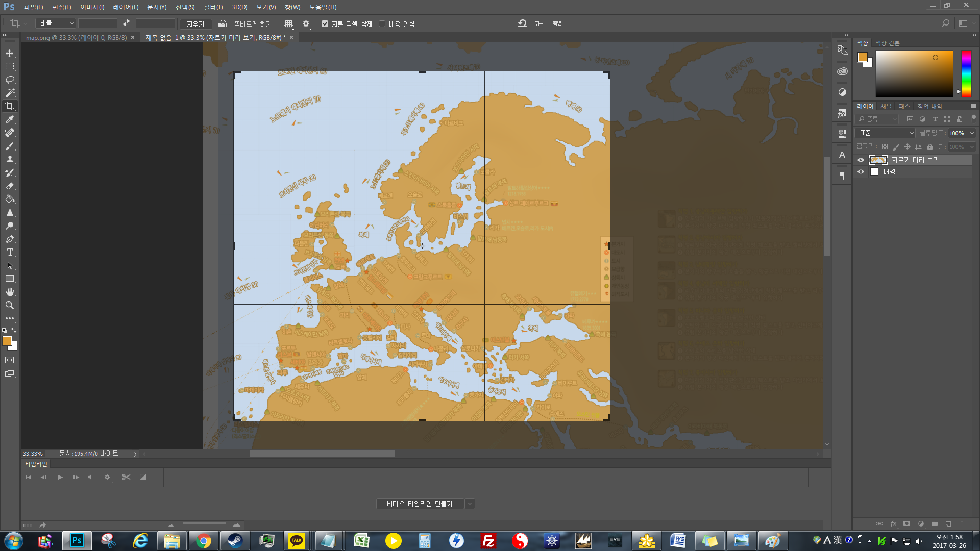Expand the video timeline creation dropdown arrow
This screenshot has height=551, width=980.
coord(470,504)
